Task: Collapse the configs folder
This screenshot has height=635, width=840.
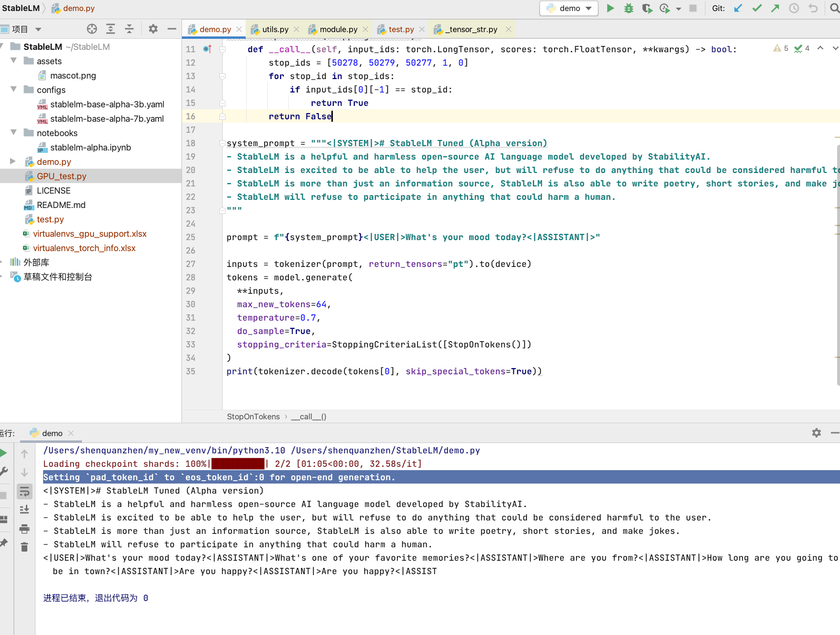Action: pos(13,90)
